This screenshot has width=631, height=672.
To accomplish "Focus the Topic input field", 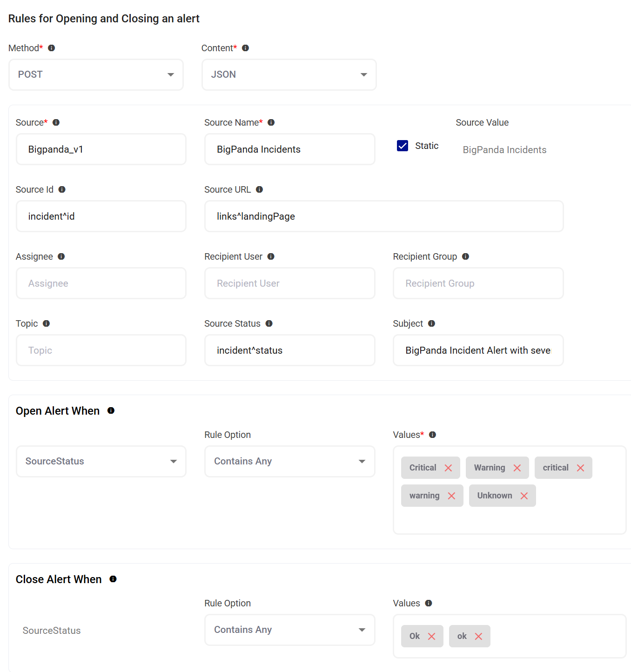I will tap(101, 350).
